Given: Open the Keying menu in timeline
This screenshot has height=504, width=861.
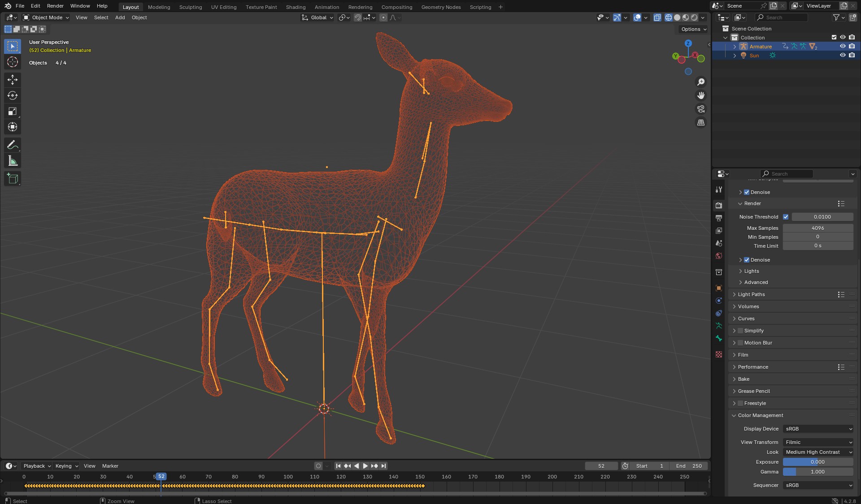Looking at the screenshot, I should (66, 466).
